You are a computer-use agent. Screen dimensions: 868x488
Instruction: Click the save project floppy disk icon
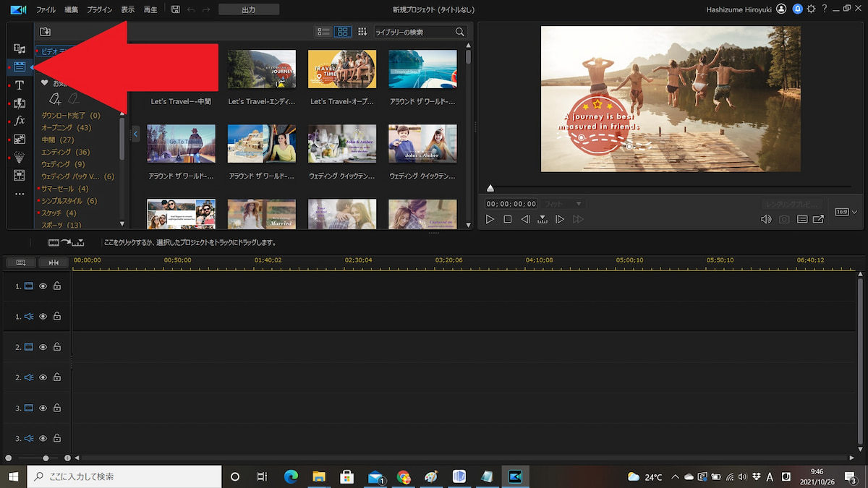coord(175,9)
